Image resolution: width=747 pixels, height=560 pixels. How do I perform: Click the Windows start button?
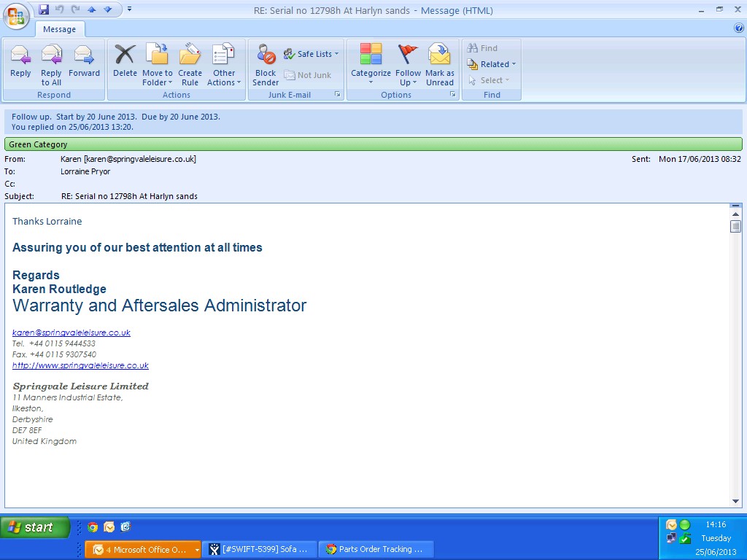click(35, 527)
